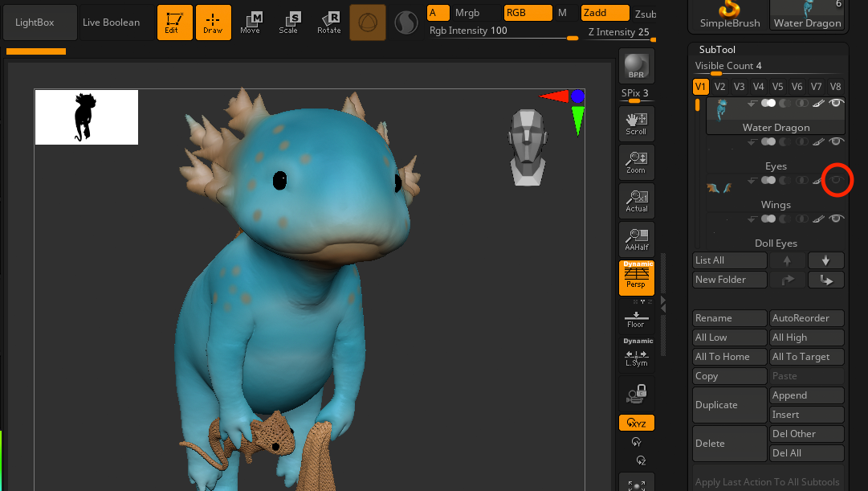Screen dimensions: 868x491
Task: Adjust the Rgb Intensity slider
Action: tap(503, 32)
